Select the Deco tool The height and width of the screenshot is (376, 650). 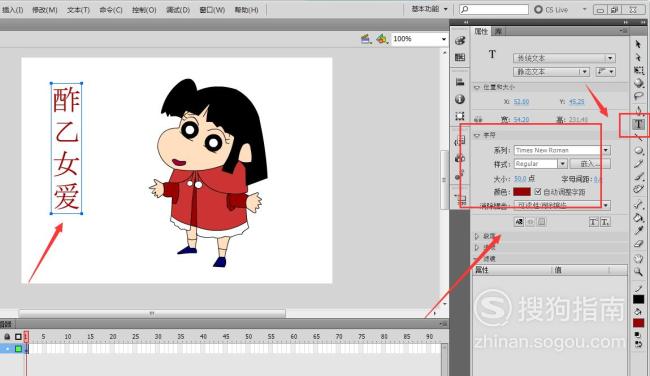point(638,190)
